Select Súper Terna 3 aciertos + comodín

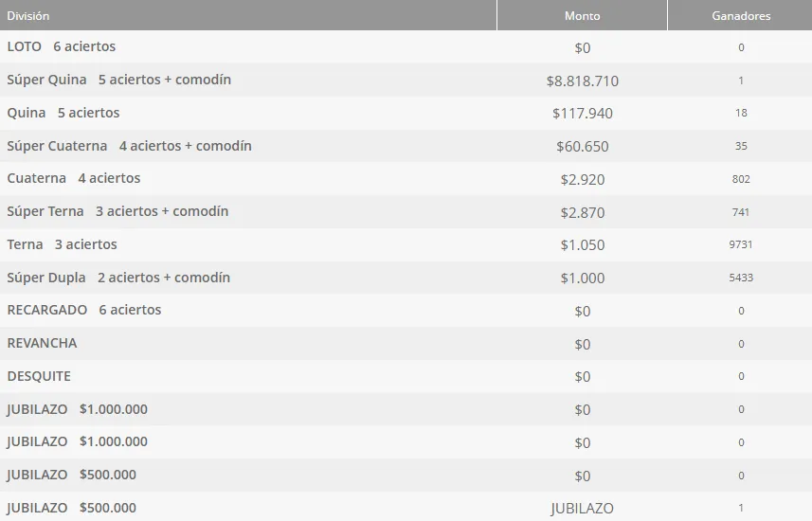(x=117, y=211)
